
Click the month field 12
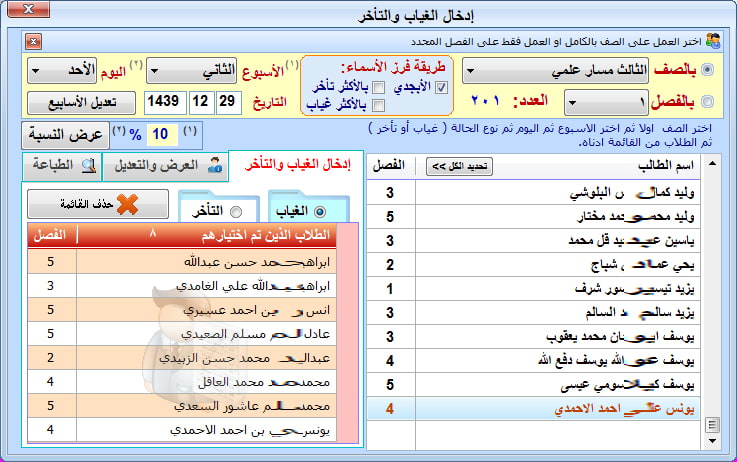[x=201, y=102]
